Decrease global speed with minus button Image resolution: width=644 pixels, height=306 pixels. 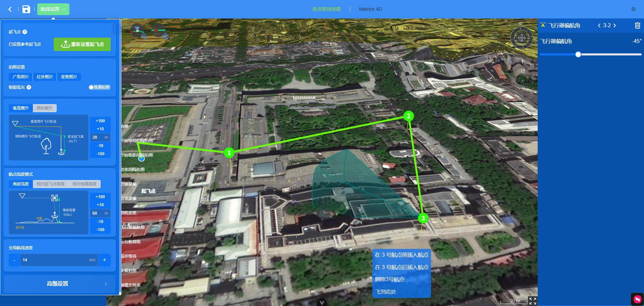14,260
